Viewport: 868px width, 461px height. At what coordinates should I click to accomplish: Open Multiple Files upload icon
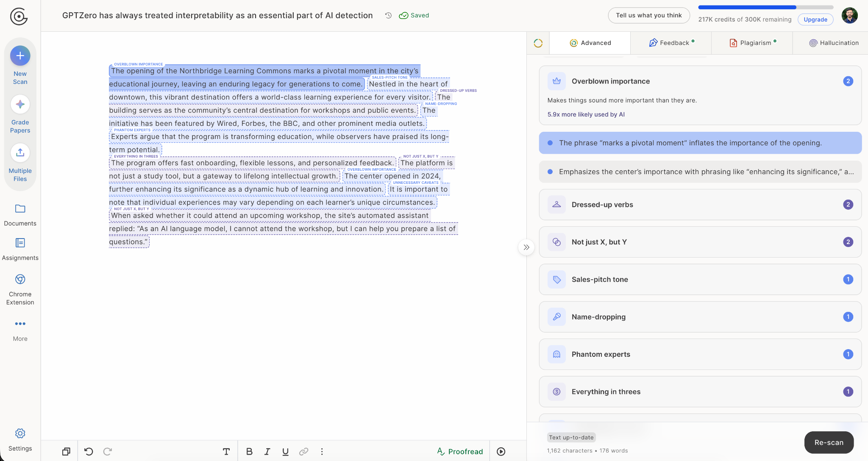click(20, 153)
